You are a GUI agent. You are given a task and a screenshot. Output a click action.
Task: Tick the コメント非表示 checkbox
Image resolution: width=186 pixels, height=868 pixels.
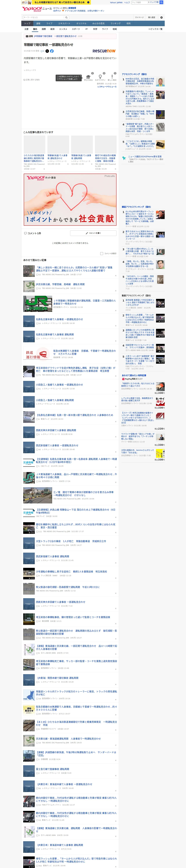(x=102, y=253)
